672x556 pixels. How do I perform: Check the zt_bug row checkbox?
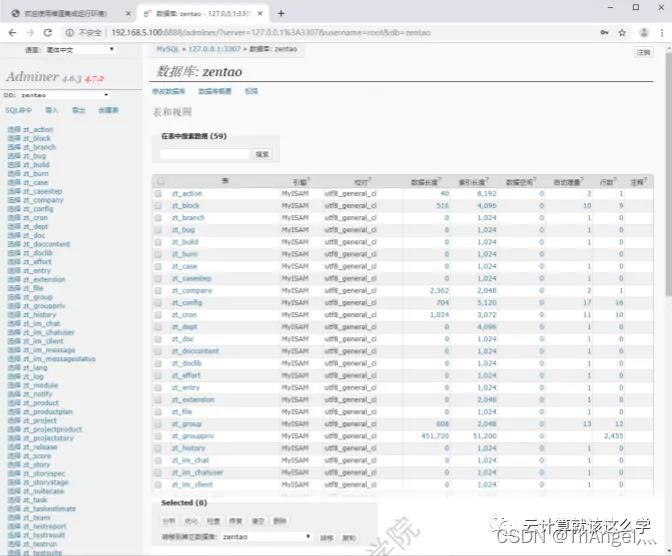[158, 230]
